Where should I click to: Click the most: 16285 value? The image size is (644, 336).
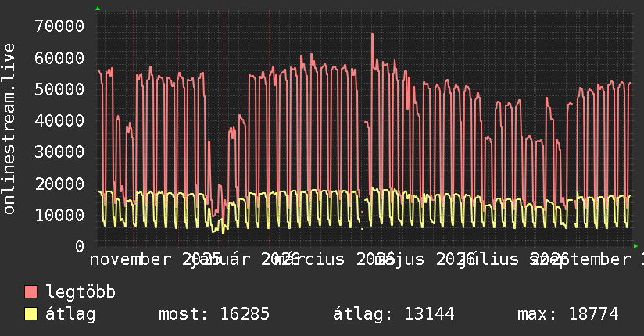(214, 314)
